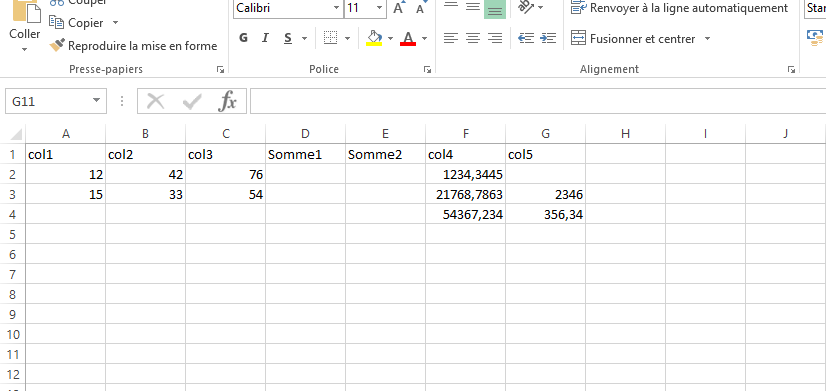Center text horizontally
This screenshot has width=826, height=391.
[x=473, y=38]
